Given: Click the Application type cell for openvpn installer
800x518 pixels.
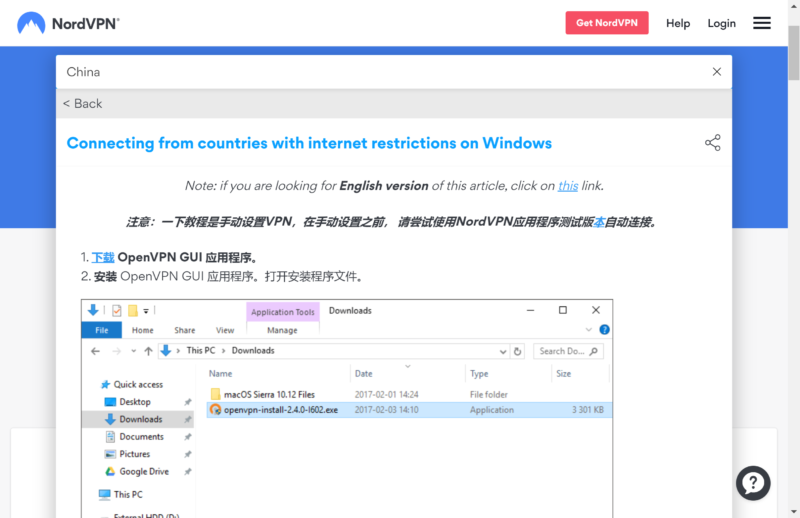Looking at the screenshot, I should coord(491,410).
